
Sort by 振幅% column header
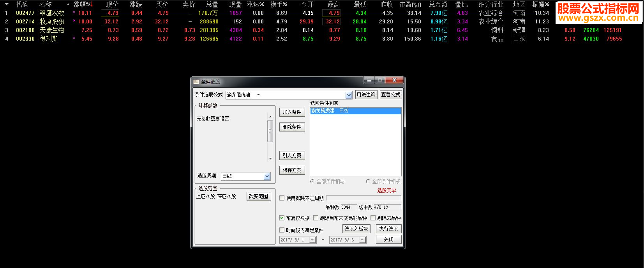click(541, 4)
